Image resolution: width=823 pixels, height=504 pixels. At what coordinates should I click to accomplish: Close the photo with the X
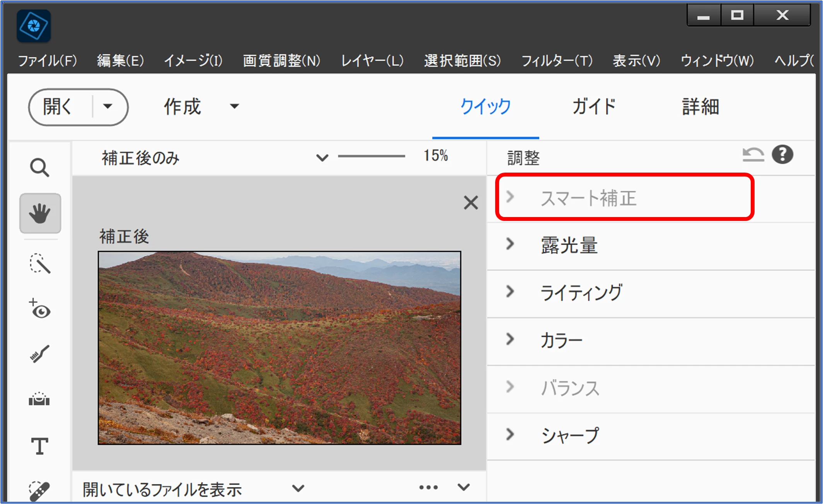pos(470,202)
